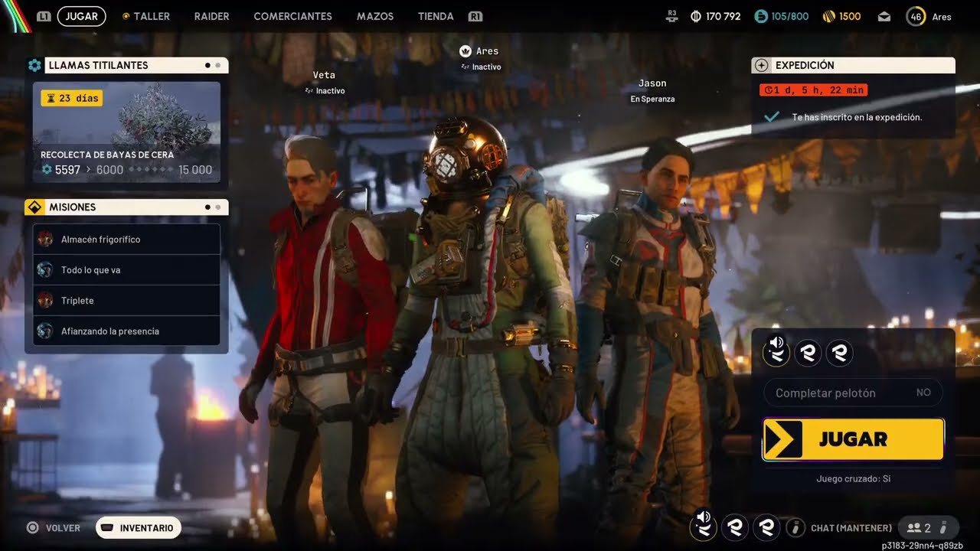
Task: Open the Recolecta de bayas de cera card
Action: [126, 132]
